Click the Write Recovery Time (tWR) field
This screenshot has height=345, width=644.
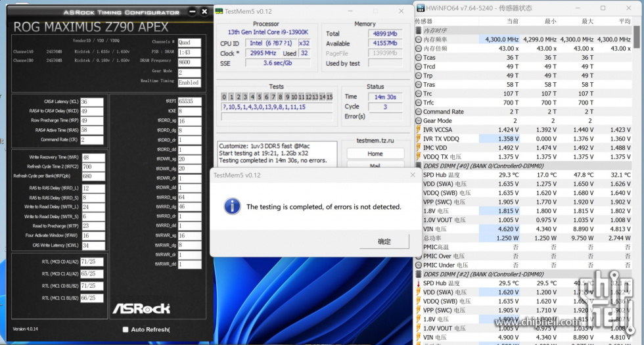click(93, 157)
